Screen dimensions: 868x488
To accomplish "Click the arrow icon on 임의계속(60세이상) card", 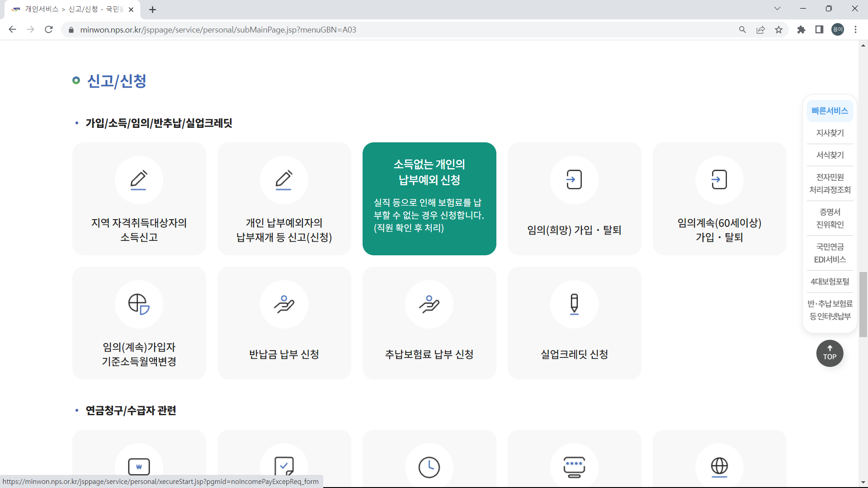I will click(x=719, y=180).
